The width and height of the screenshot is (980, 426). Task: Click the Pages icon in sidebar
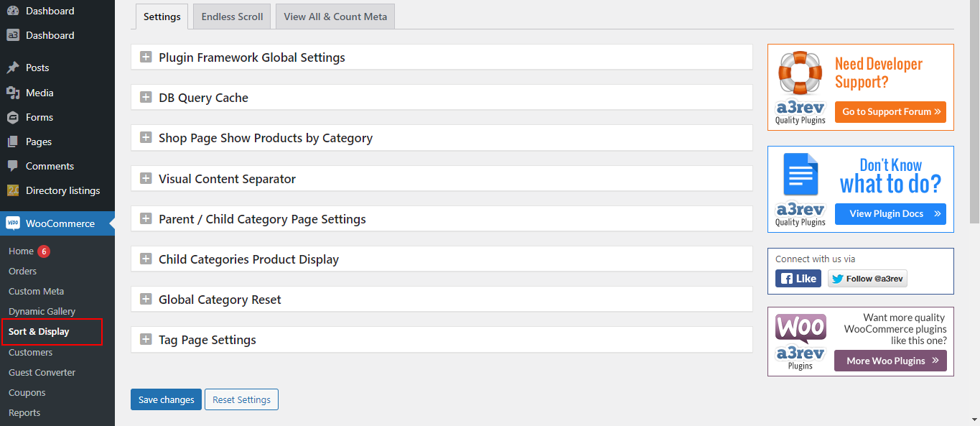point(13,142)
